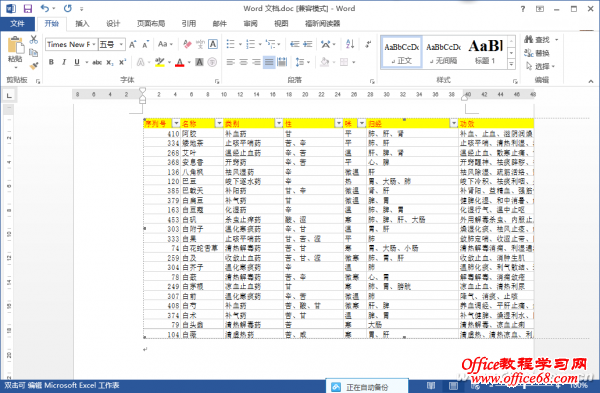Toggle the enclosed character button
Image resolution: width=600 pixels, height=393 pixels.
212,62
